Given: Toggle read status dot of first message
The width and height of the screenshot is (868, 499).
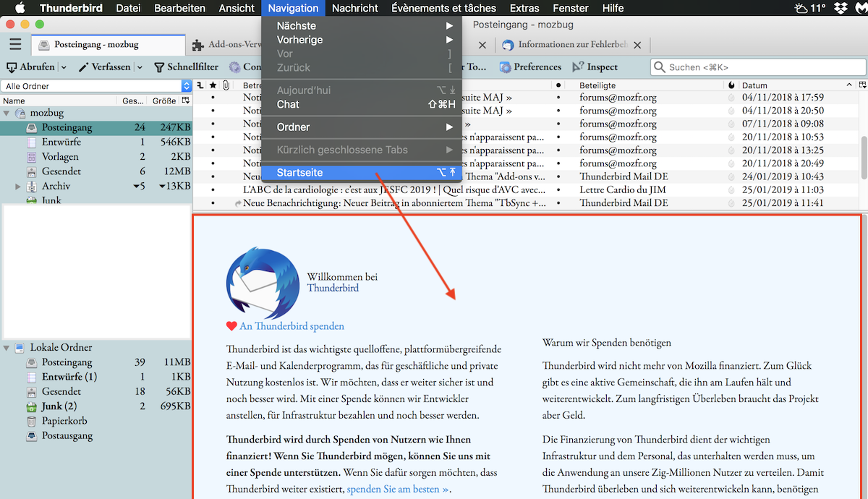Looking at the screenshot, I should [x=558, y=97].
